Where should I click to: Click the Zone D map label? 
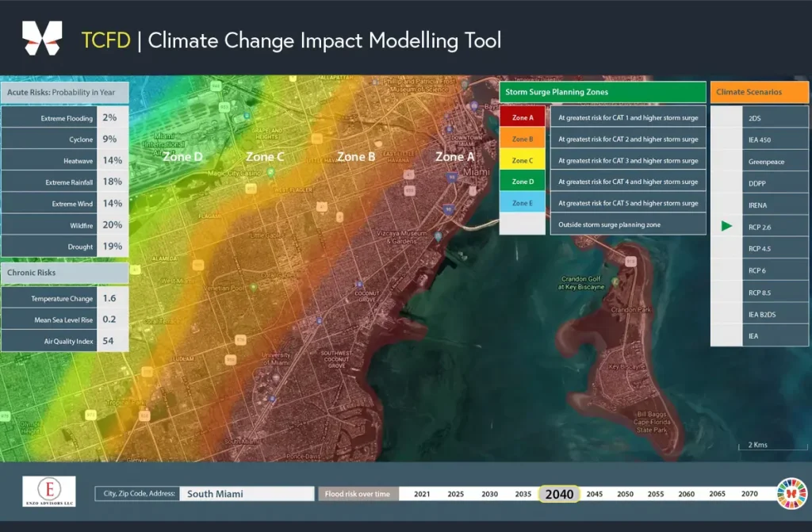click(x=183, y=156)
